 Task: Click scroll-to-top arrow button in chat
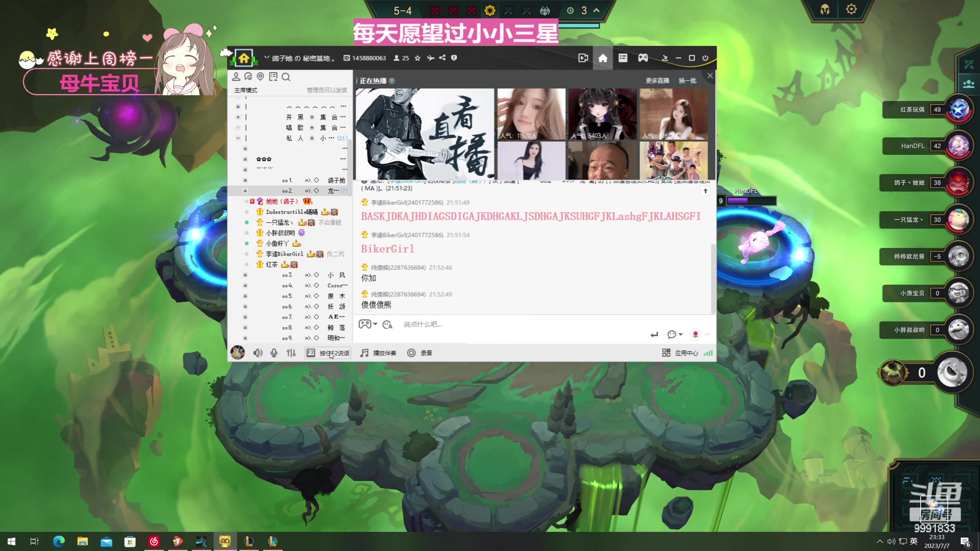pos(705,191)
